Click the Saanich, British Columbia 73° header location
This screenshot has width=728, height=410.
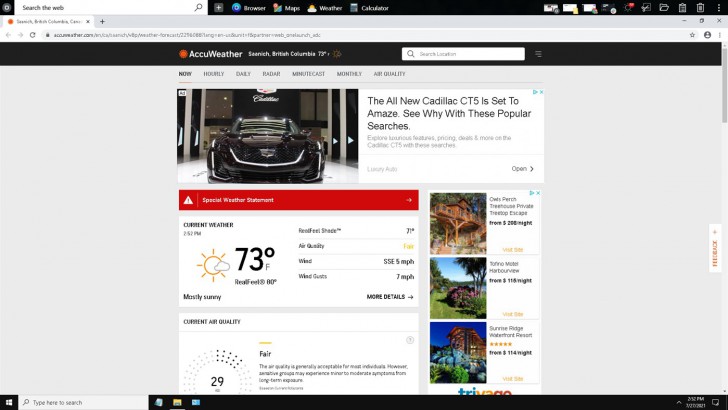[x=295, y=54]
